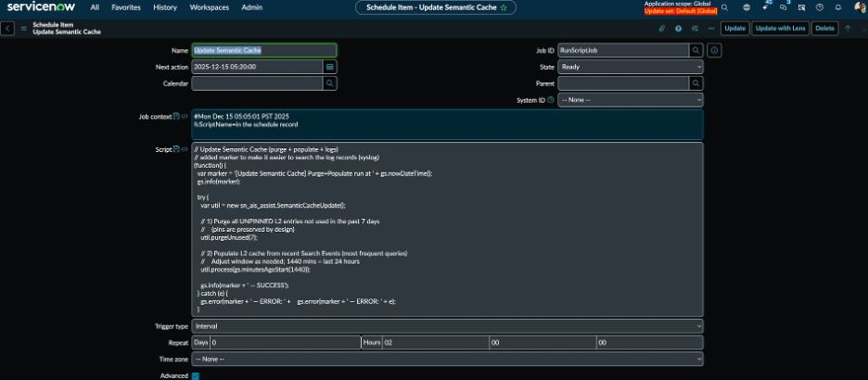Open the help icon in header
The height and width of the screenshot is (380, 868).
click(820, 7)
